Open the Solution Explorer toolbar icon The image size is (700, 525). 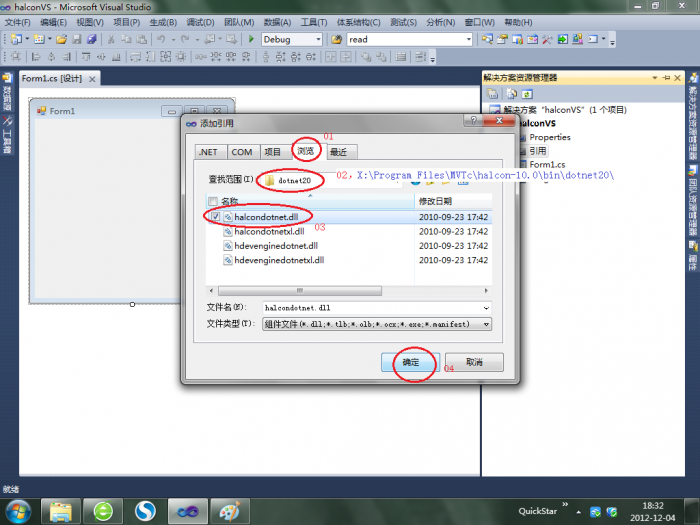(487, 39)
